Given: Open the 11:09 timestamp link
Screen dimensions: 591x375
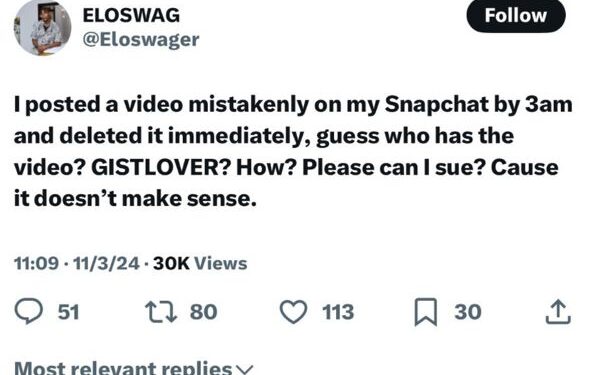Looking at the screenshot, I should [x=36, y=263].
